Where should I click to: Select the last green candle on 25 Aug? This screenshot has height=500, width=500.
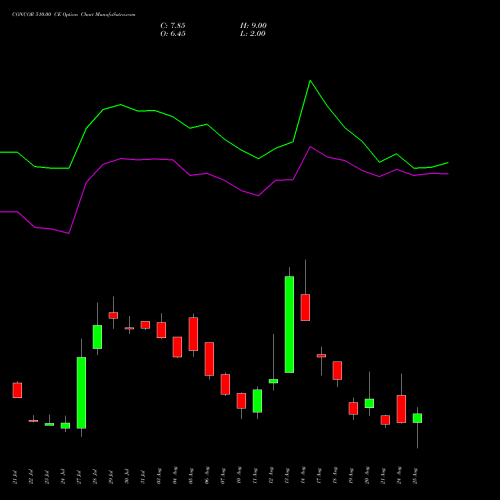[x=417, y=418]
